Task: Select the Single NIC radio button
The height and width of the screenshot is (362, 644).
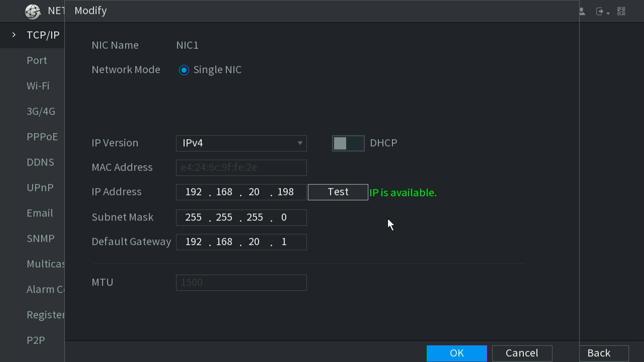Action: tap(184, 70)
